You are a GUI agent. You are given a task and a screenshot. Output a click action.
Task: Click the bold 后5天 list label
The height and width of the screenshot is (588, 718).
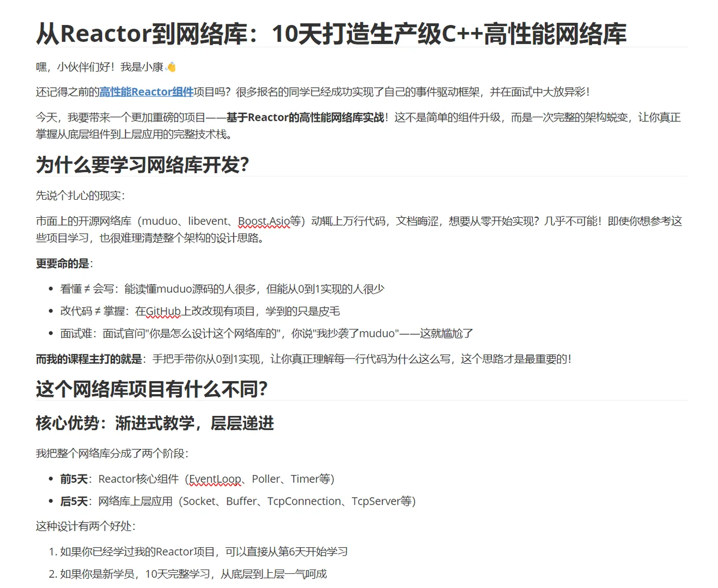click(73, 501)
